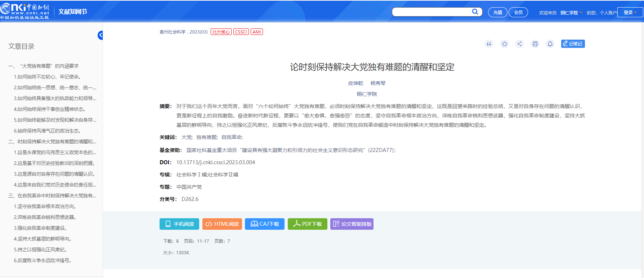Open author 皮坤乾 profile link
The height and width of the screenshot is (278, 644).
click(355, 83)
